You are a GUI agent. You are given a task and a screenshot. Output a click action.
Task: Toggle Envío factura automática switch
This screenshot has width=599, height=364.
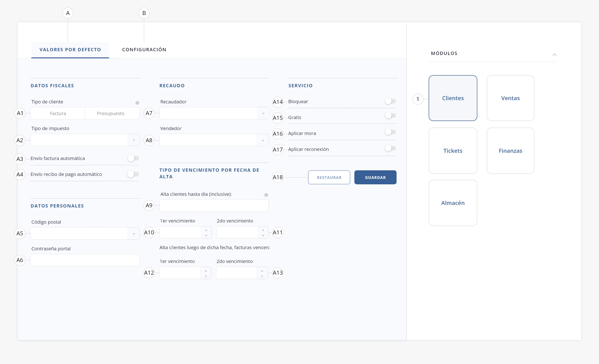(133, 158)
